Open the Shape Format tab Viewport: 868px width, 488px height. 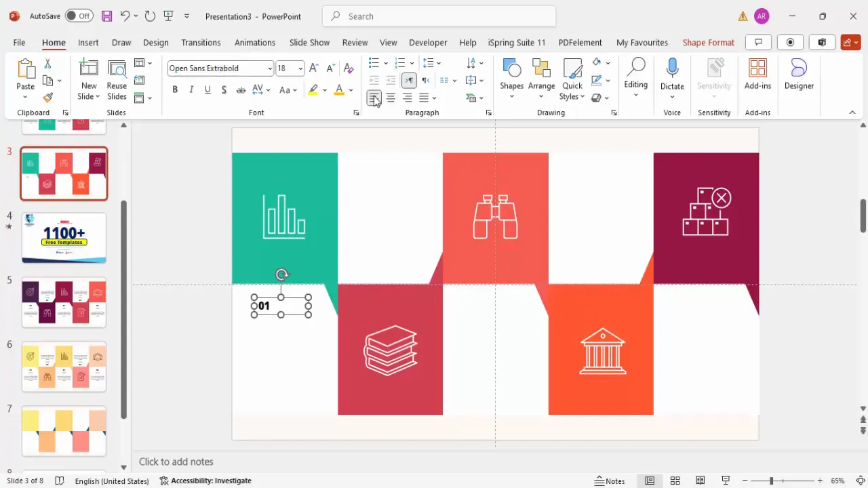[x=708, y=42]
